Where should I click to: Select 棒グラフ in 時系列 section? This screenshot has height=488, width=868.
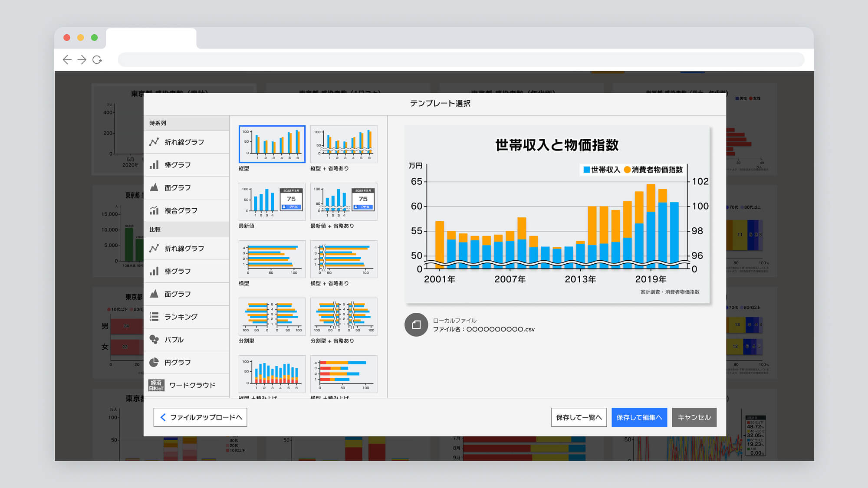[x=187, y=165]
